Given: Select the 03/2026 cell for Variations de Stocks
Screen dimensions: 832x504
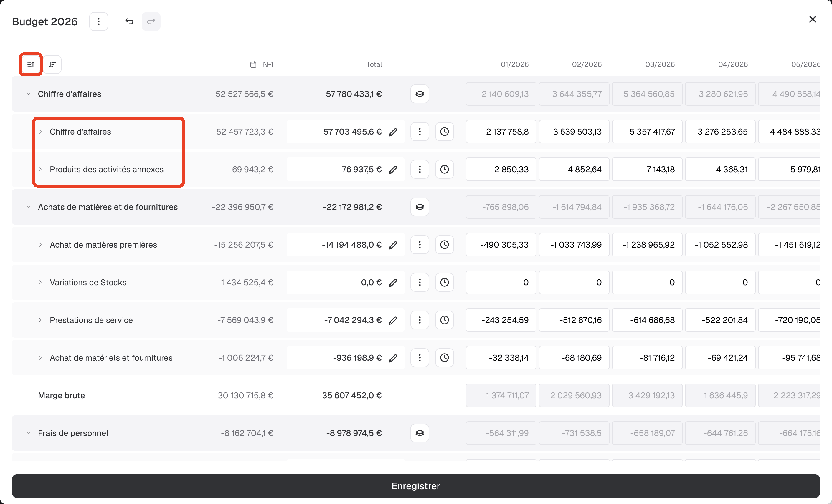Looking at the screenshot, I should pyautogui.click(x=647, y=282).
